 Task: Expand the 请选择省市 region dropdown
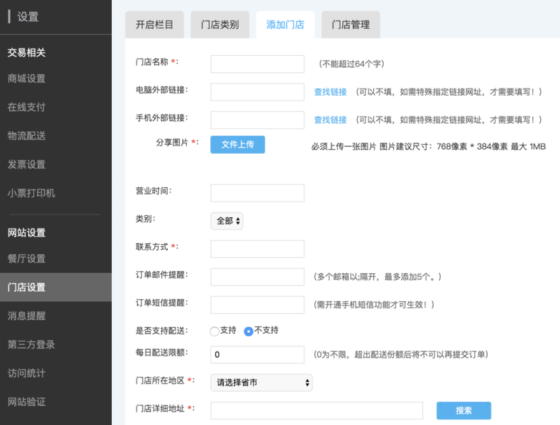click(261, 382)
